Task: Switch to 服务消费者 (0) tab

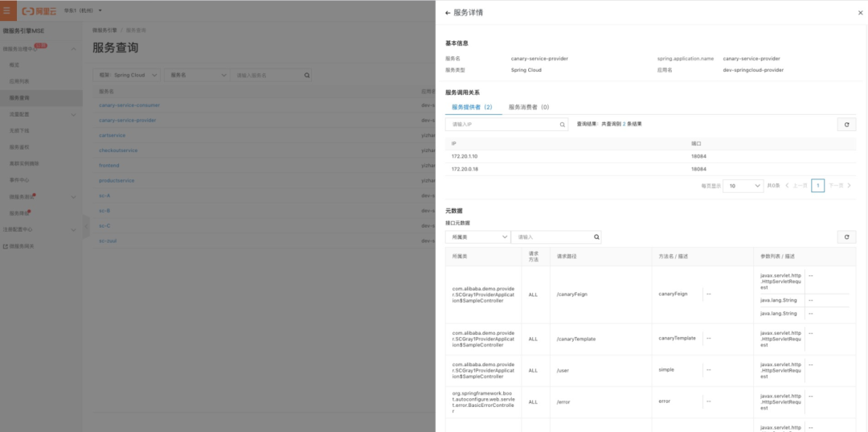Action: [x=529, y=107]
